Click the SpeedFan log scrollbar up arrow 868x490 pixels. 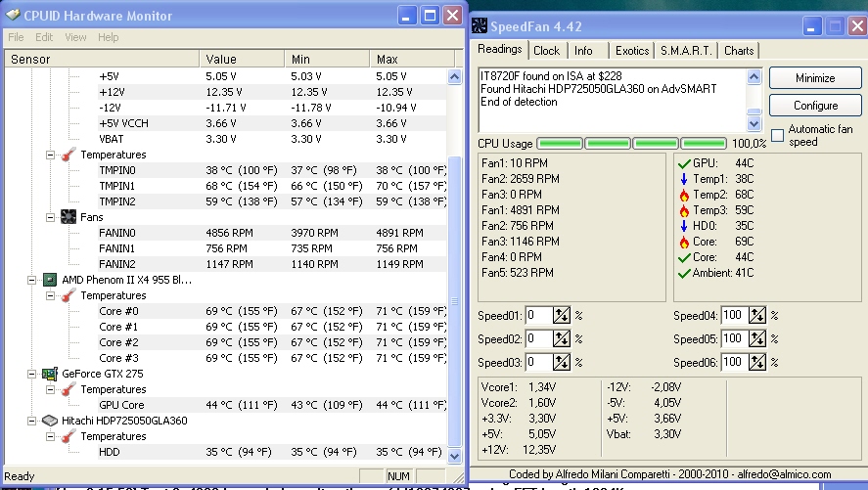pyautogui.click(x=754, y=76)
